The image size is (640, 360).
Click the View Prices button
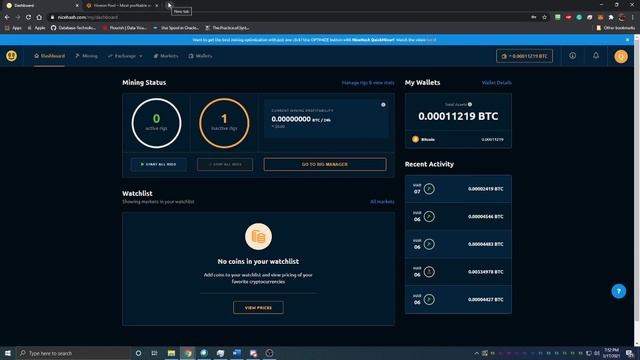point(258,308)
